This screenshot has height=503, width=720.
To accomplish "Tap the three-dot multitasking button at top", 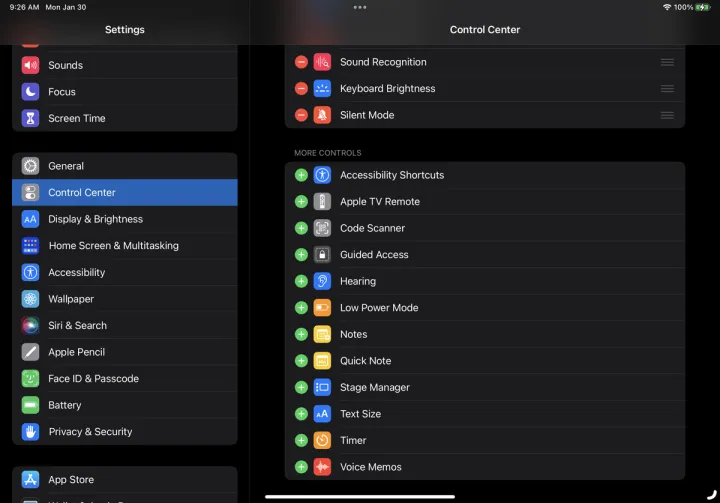I will [x=360, y=7].
